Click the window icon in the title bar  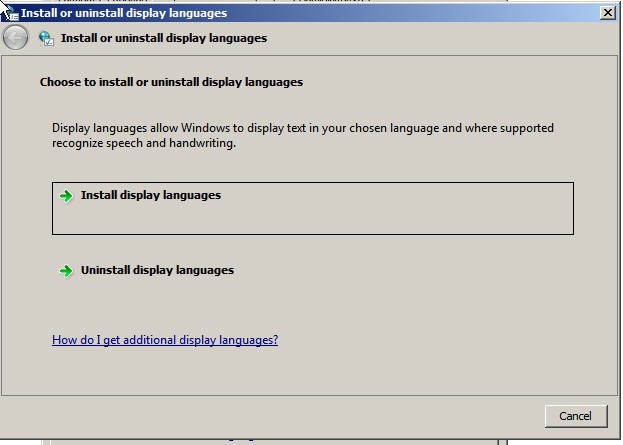click(11, 13)
